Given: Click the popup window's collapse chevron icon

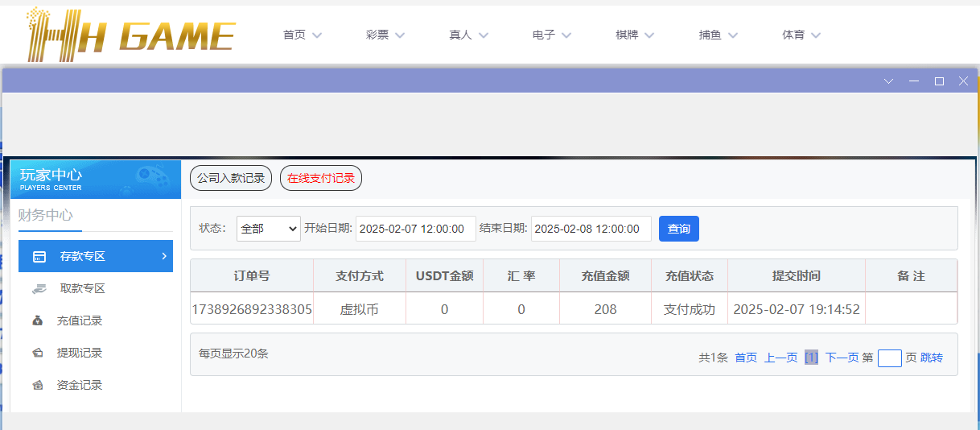Looking at the screenshot, I should (888, 81).
